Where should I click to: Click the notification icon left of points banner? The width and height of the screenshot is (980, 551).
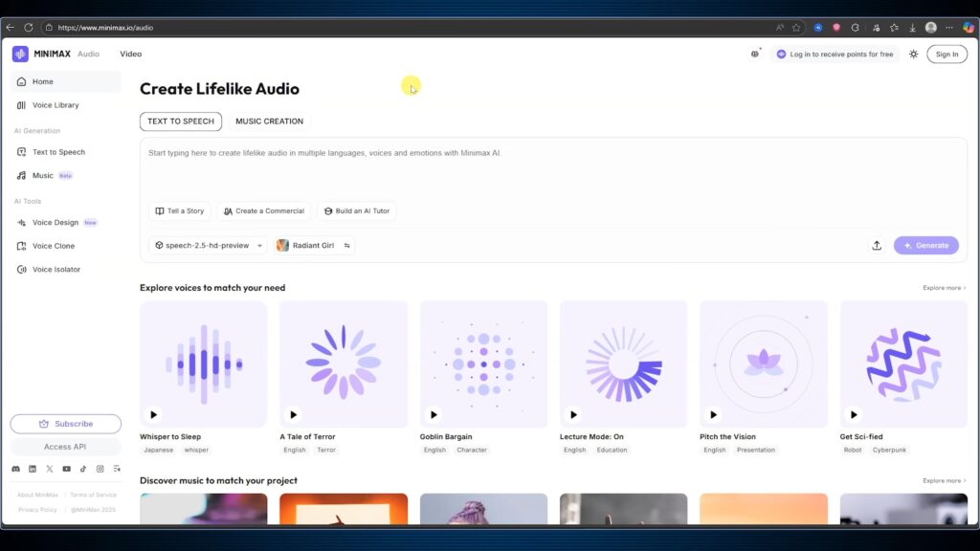tap(755, 54)
